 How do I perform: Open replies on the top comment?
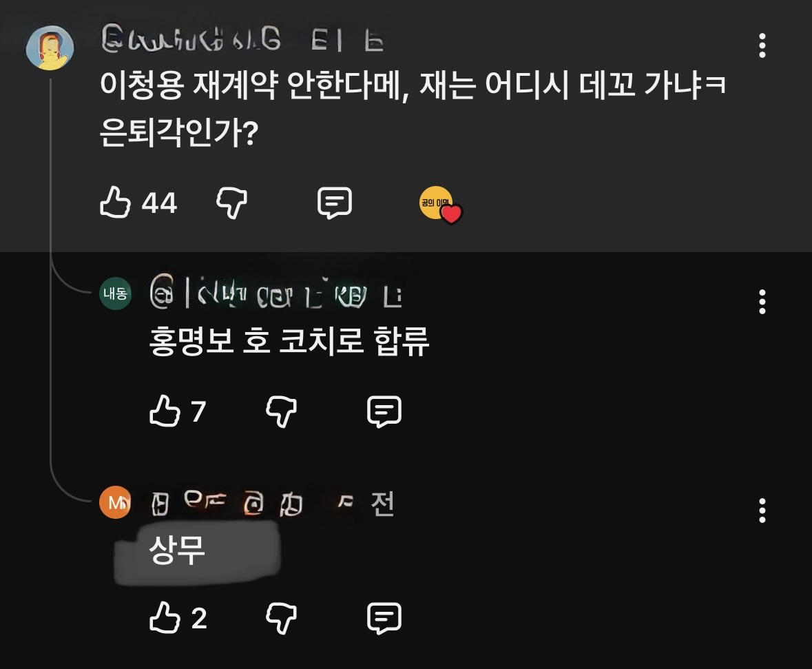pos(334,203)
